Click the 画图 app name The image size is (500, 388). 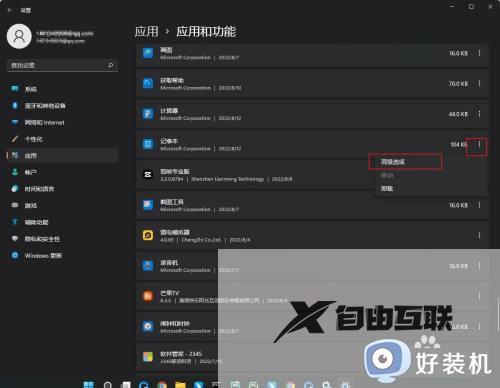(166, 50)
